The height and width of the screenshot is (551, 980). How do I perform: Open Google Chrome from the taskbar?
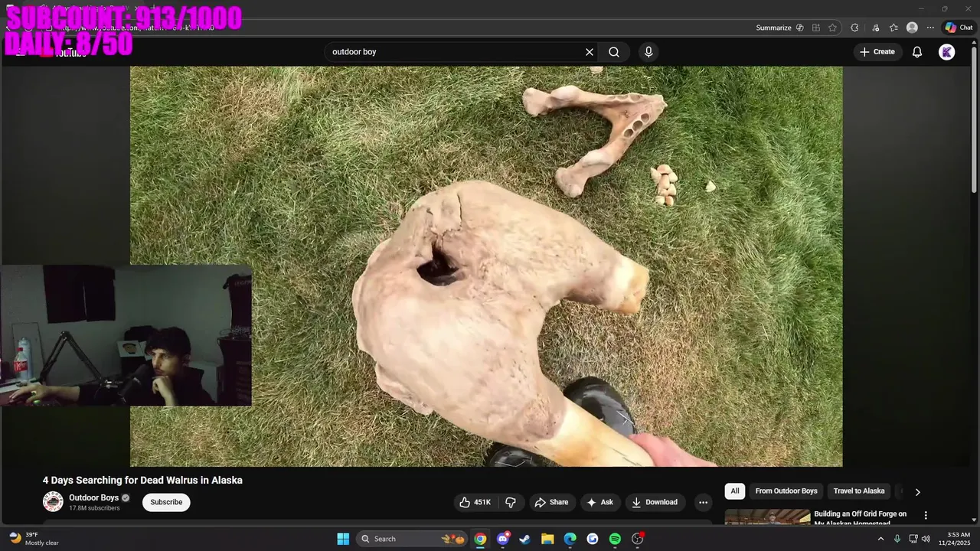(480, 539)
